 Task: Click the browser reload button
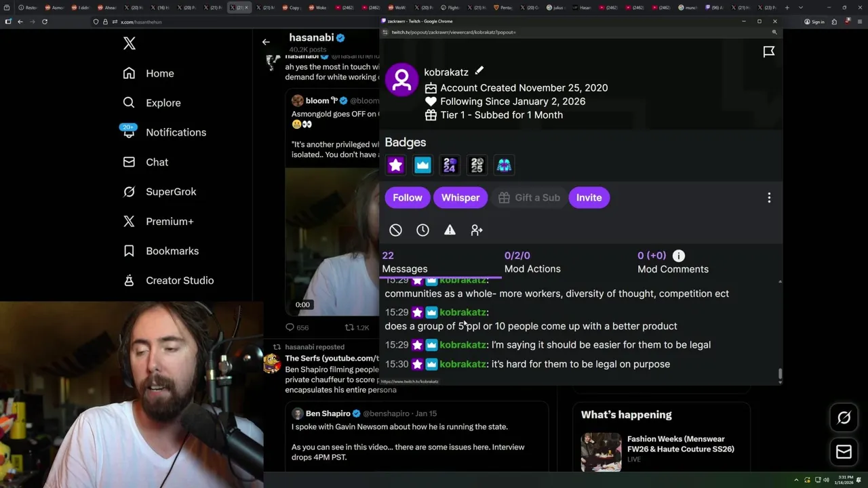coord(45,22)
